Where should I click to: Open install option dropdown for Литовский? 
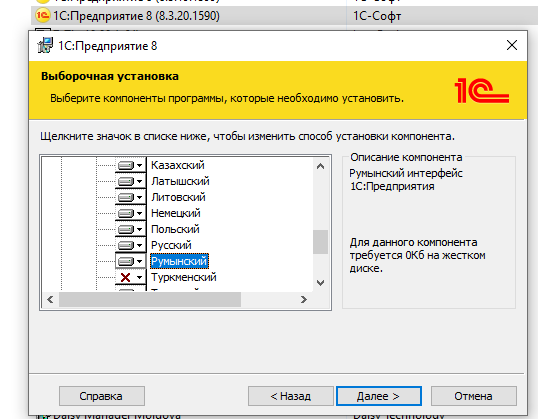pos(130,197)
